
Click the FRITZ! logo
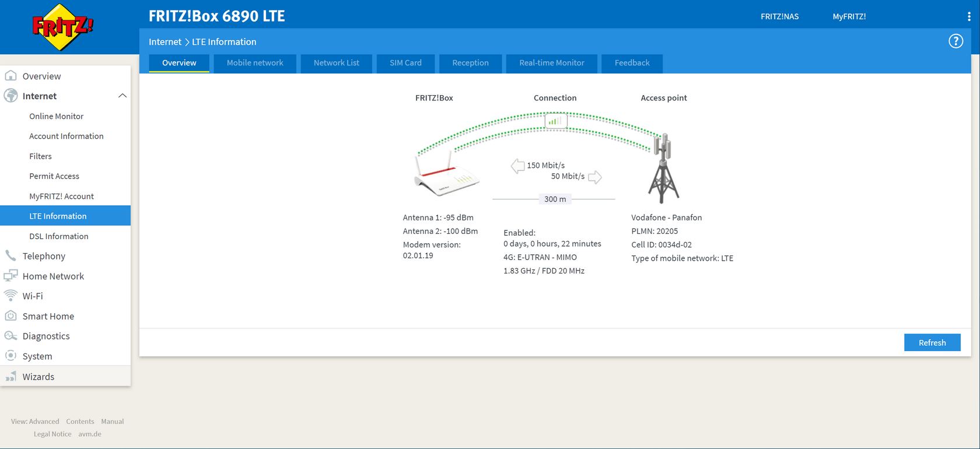pyautogui.click(x=62, y=27)
